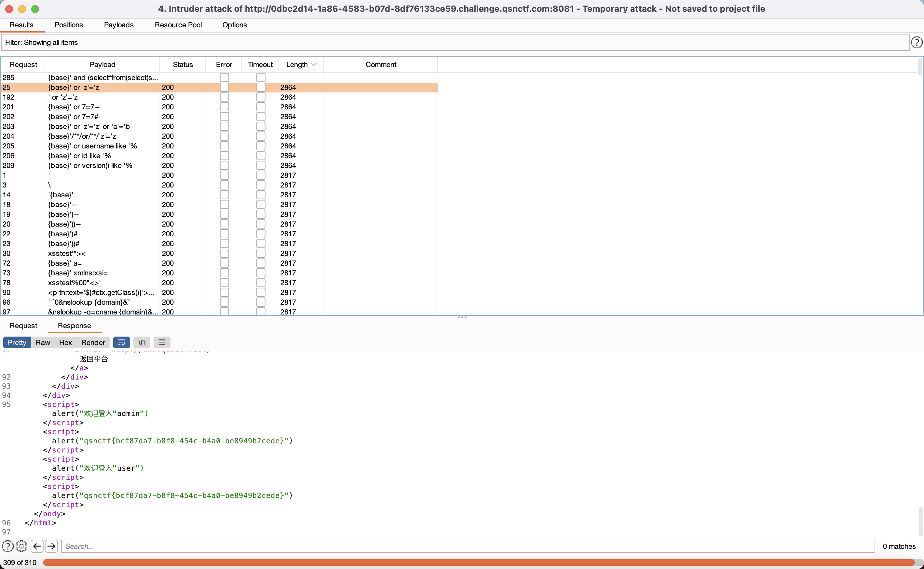Open filter help question mark icon
The image size is (924, 569).
pyautogui.click(x=917, y=43)
